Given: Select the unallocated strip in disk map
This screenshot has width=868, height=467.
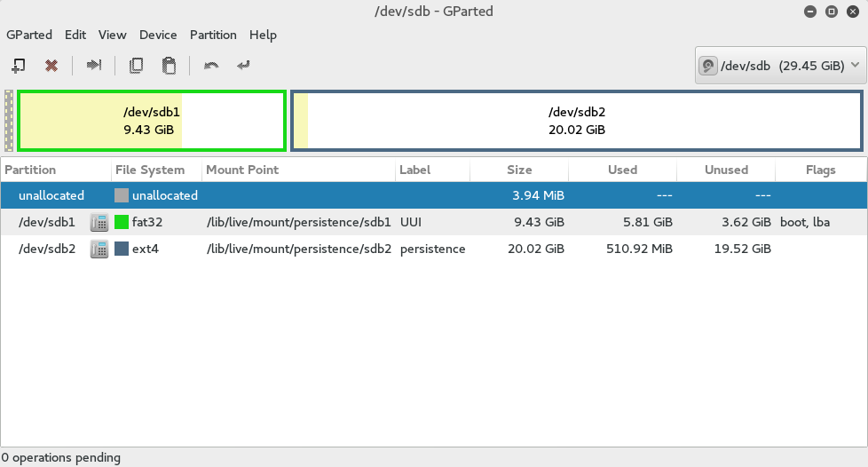Looking at the screenshot, I should pyautogui.click(x=9, y=121).
